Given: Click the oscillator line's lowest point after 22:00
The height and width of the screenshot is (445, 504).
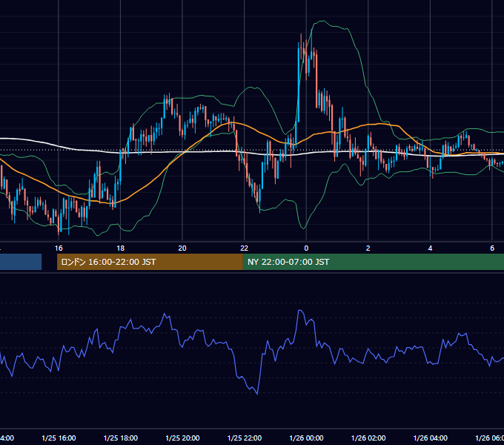Looking at the screenshot, I should 257,394.
